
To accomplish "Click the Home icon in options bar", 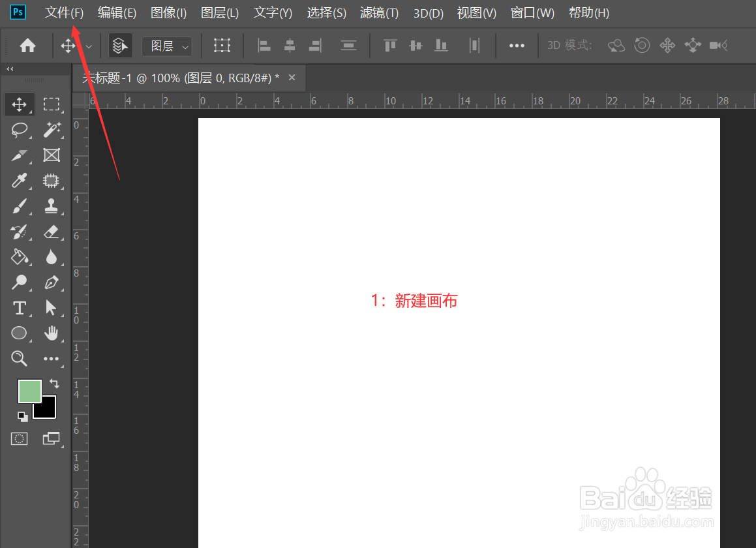I will (27, 46).
